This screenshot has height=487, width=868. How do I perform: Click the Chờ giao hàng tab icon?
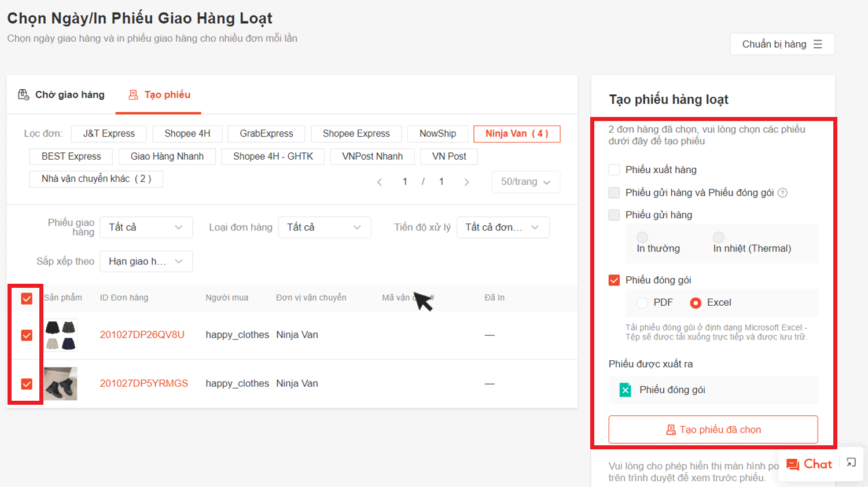pos(24,94)
